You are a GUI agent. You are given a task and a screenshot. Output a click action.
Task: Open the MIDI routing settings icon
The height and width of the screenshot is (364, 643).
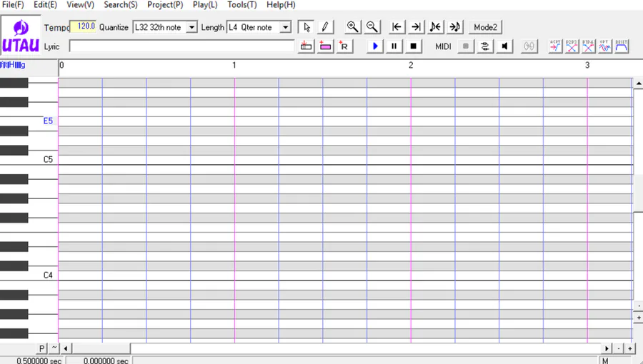(485, 46)
